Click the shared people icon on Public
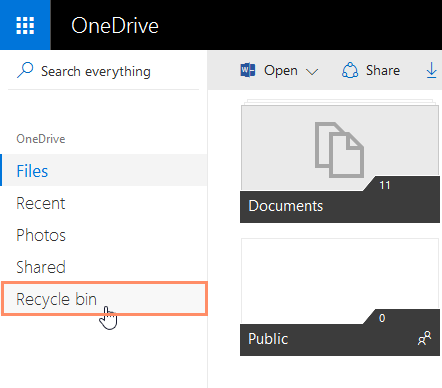This screenshot has height=388, width=442. 424,338
